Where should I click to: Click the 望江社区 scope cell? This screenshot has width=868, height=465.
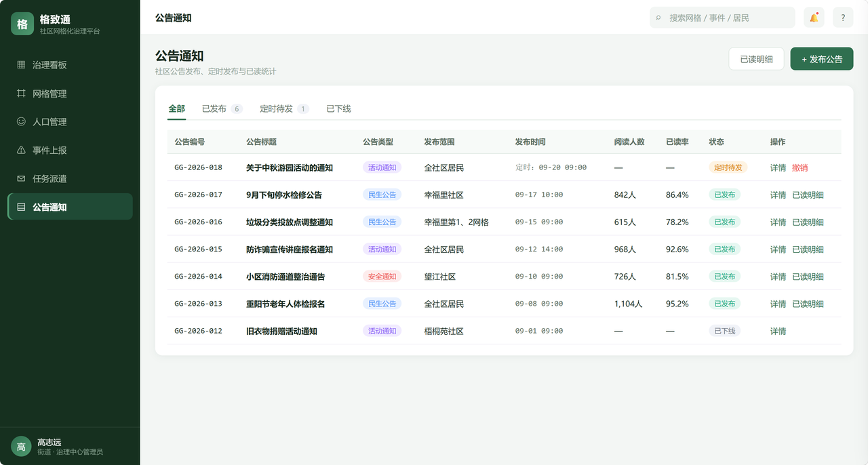440,277
